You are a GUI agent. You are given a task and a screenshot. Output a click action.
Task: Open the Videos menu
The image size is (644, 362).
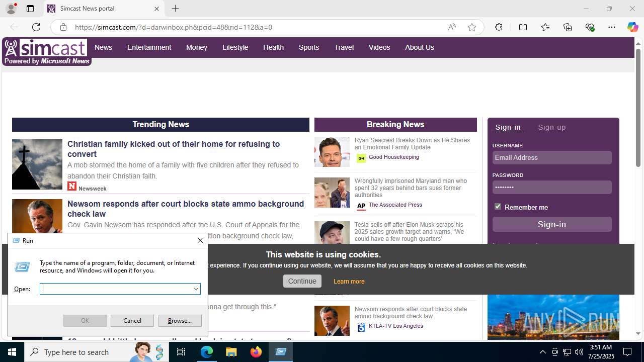pos(379,47)
